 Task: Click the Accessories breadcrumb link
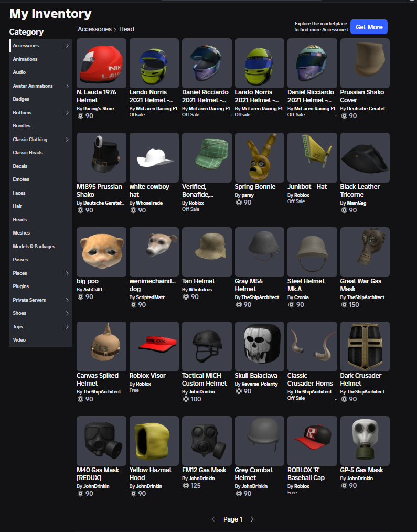(x=94, y=29)
